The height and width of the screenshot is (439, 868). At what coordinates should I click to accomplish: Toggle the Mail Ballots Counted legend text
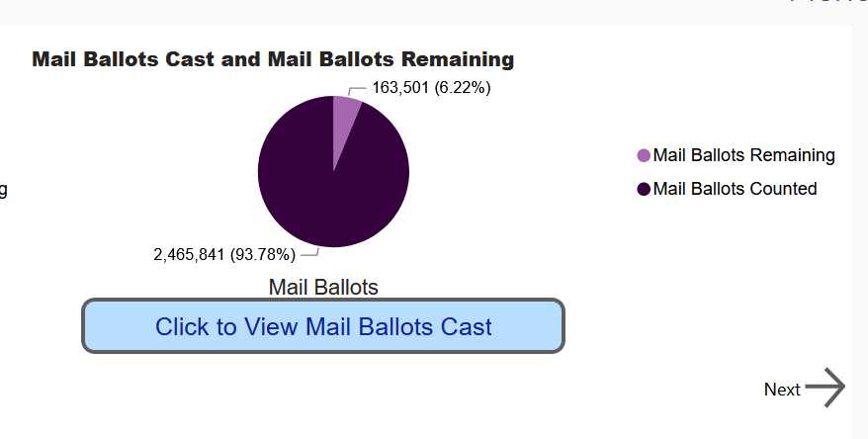736,189
